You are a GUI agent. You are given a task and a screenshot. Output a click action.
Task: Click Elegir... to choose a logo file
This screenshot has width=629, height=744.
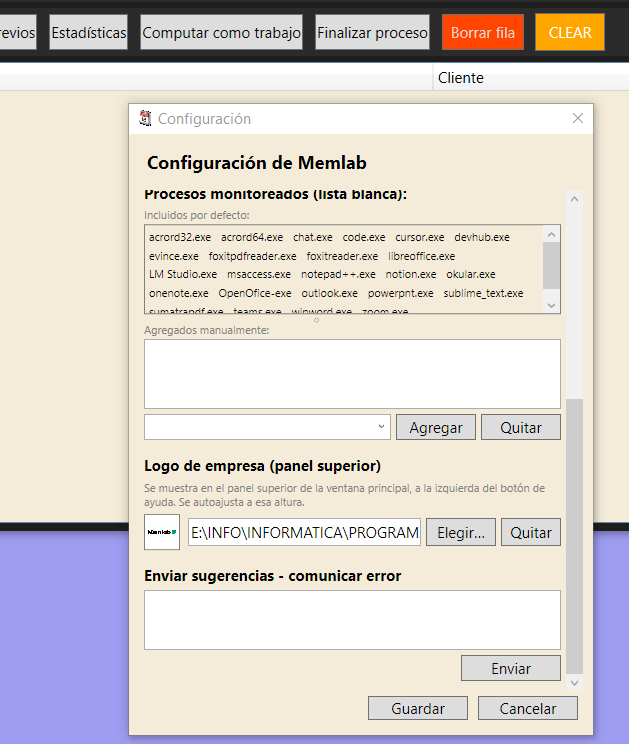461,532
